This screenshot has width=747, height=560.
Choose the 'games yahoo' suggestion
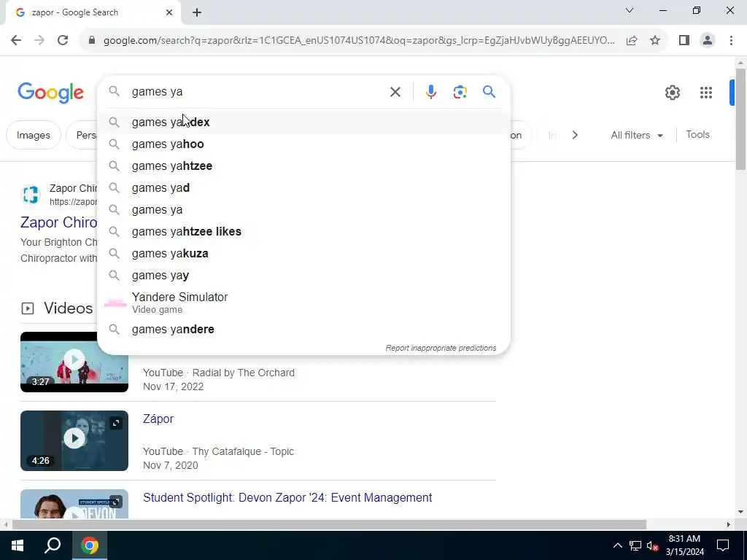pos(303,144)
